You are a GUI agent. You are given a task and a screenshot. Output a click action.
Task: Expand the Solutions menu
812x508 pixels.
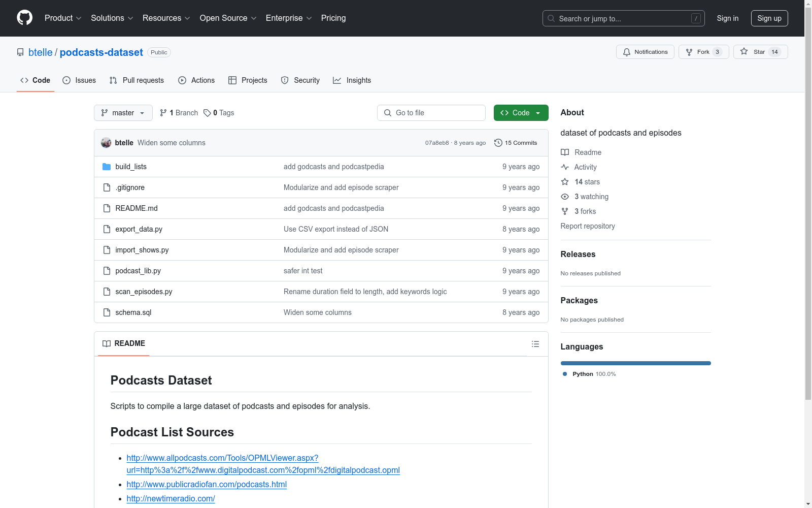tap(112, 18)
